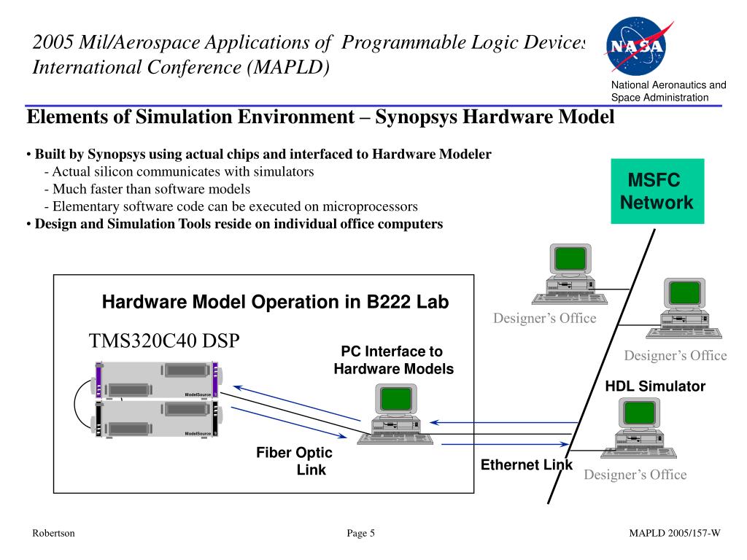Click the green MSFC Network box
The image size is (747, 560).
pos(657,191)
